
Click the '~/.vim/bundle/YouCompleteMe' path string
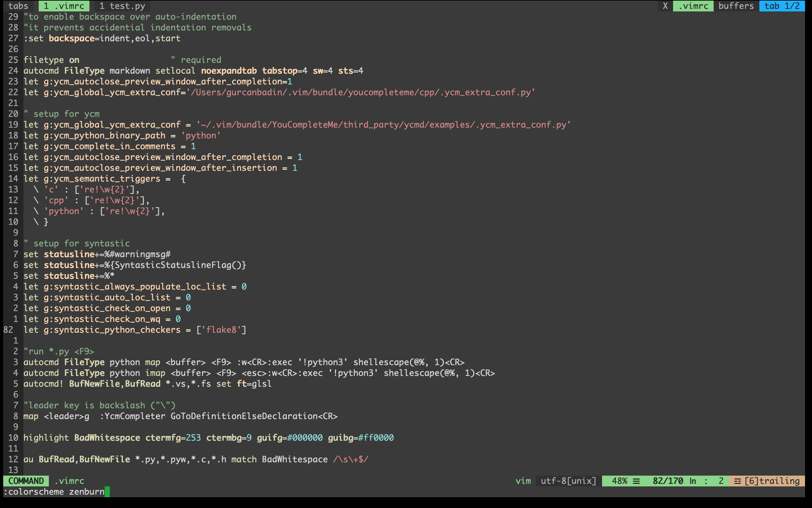coord(383,125)
